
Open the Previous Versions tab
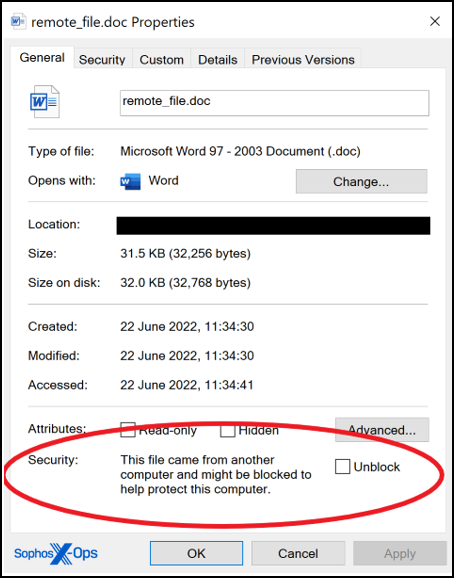click(303, 60)
